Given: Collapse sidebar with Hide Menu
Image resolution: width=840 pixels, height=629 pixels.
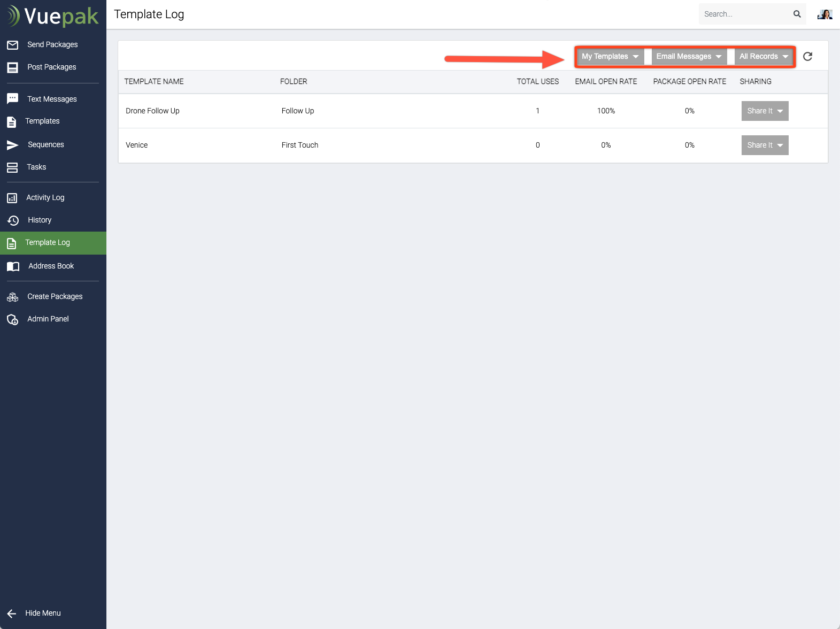Looking at the screenshot, I should (x=42, y=613).
